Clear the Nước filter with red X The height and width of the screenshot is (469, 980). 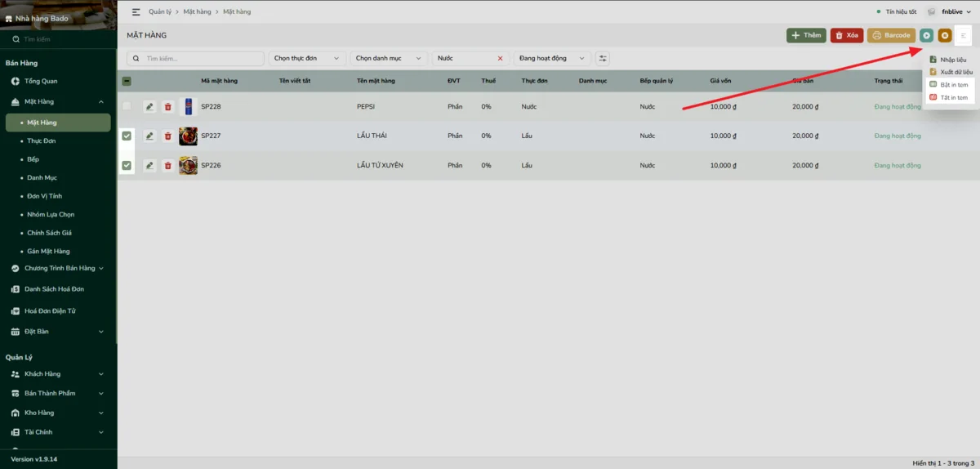pyautogui.click(x=500, y=59)
